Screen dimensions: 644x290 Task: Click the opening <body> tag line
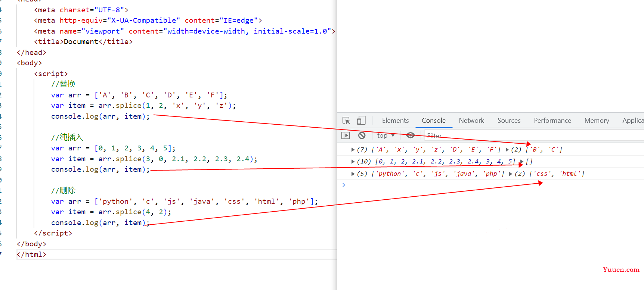point(29,63)
